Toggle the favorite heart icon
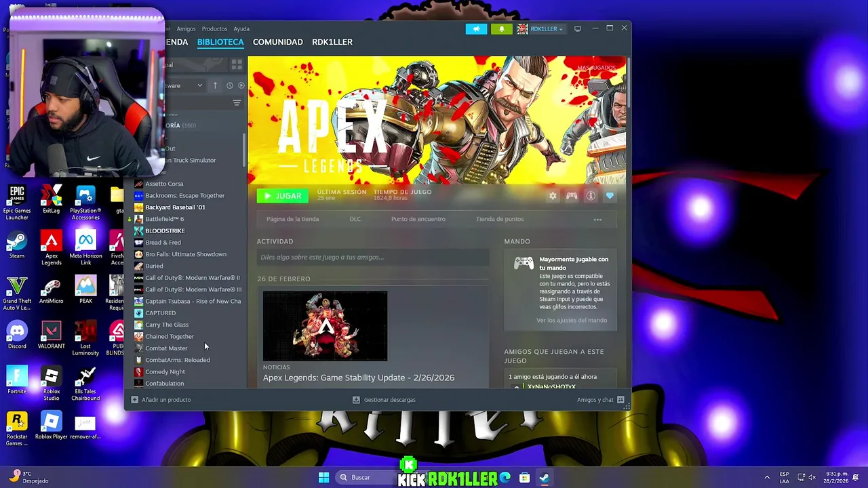 tap(610, 196)
